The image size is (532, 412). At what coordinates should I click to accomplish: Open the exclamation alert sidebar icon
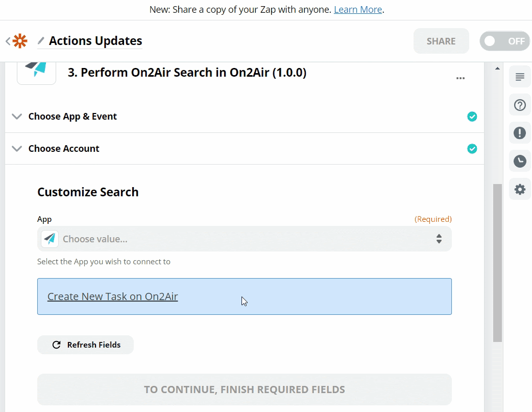[520, 133]
